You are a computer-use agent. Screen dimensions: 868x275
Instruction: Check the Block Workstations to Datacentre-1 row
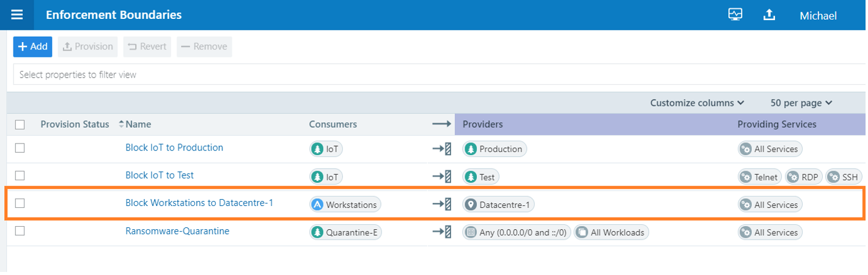click(20, 204)
